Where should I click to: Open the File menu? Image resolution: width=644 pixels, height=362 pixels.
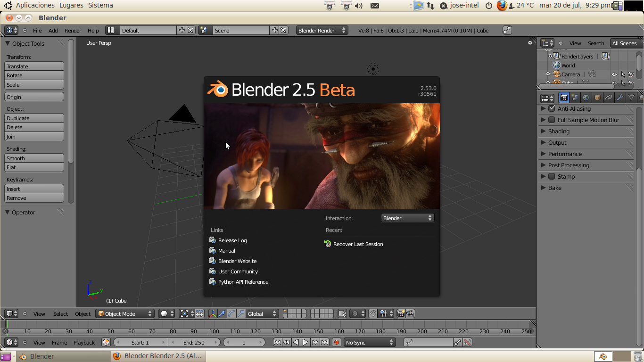click(37, 30)
